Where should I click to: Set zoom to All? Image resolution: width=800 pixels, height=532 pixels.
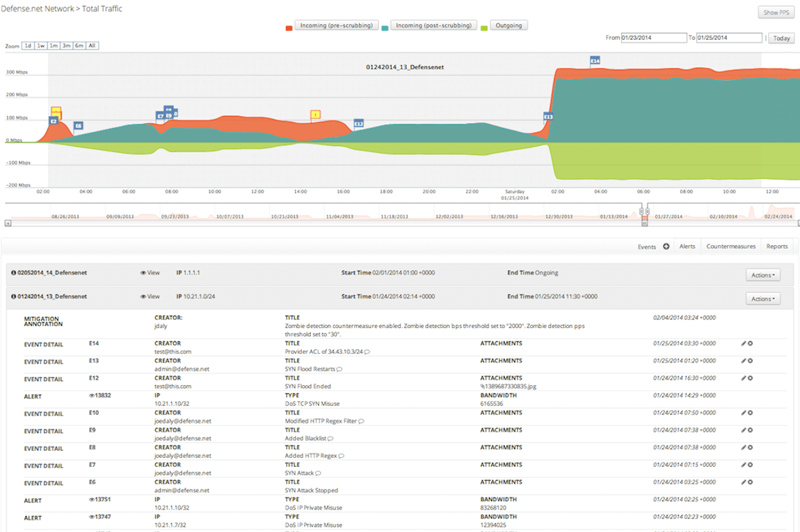pyautogui.click(x=92, y=46)
